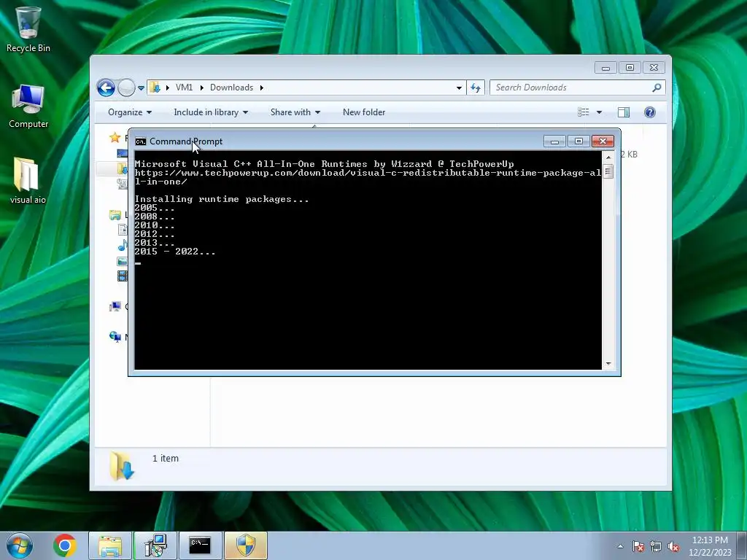The height and width of the screenshot is (560, 747).
Task: Click the VM1 breadcrumb in the address bar
Action: click(x=184, y=87)
